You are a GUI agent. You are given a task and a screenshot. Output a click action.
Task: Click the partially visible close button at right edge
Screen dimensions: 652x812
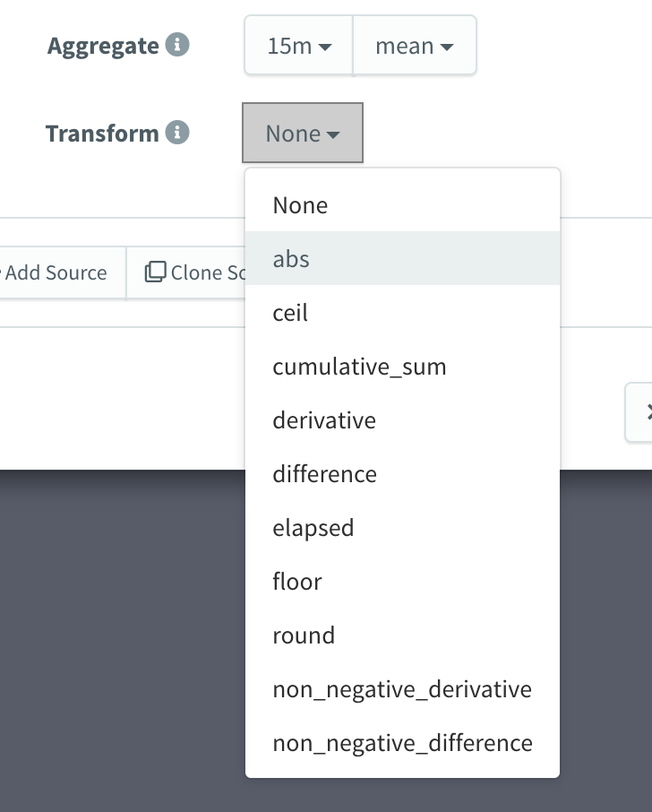(x=639, y=412)
